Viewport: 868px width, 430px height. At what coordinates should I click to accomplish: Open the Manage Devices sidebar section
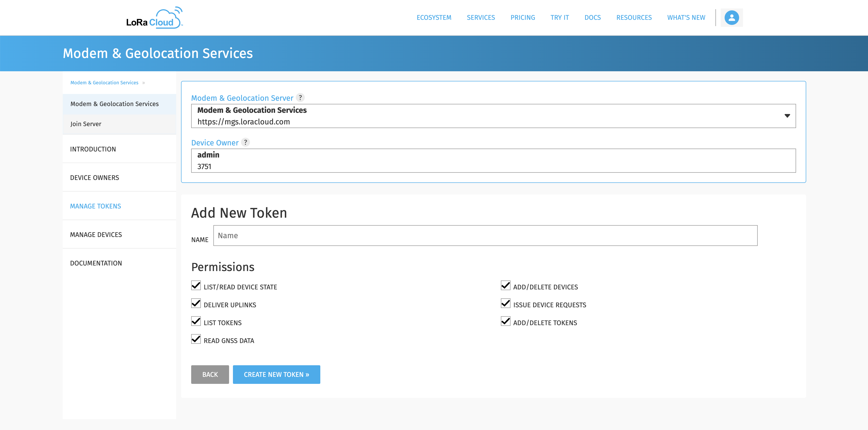click(119, 234)
